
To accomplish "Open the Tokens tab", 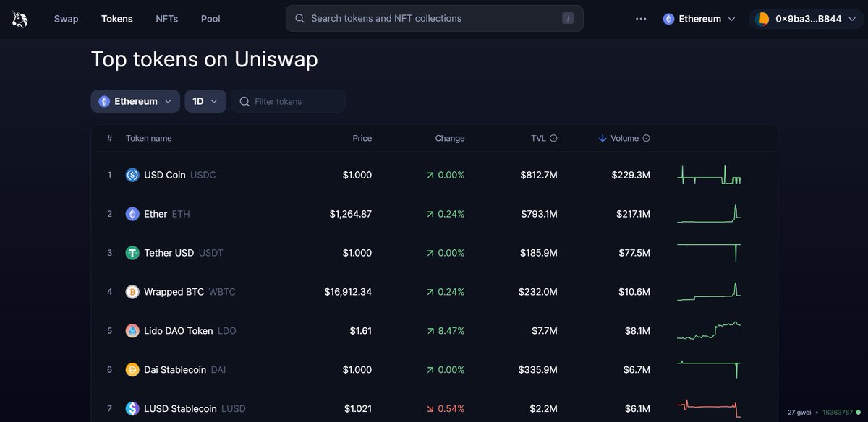I will click(x=117, y=19).
